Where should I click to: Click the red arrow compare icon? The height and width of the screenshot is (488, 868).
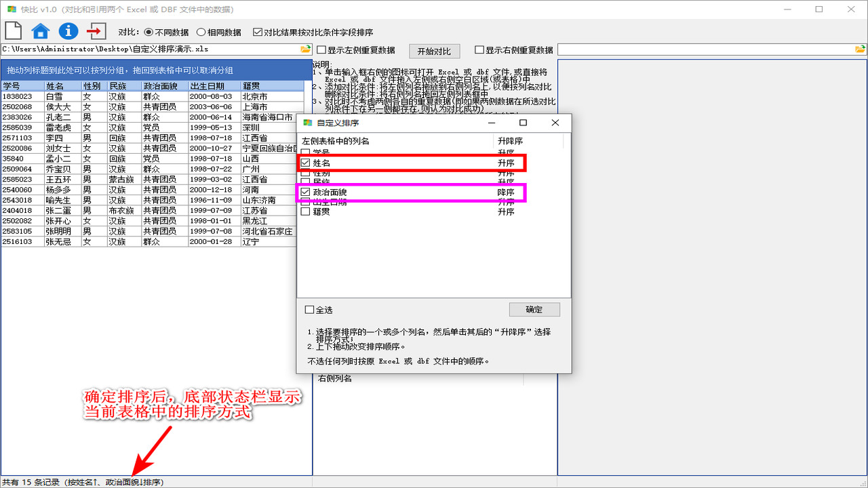[x=98, y=30]
